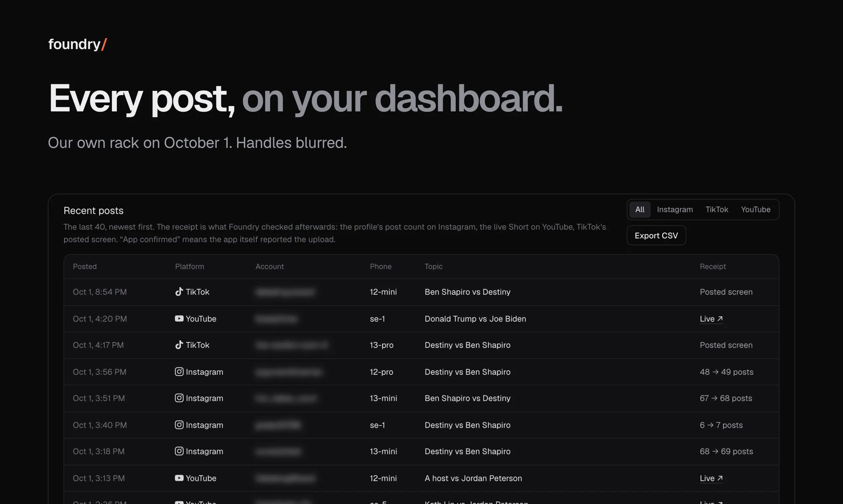Image resolution: width=843 pixels, height=504 pixels.
Task: Click the YouTube icon in the 3:13 PM row
Action: [179, 478]
